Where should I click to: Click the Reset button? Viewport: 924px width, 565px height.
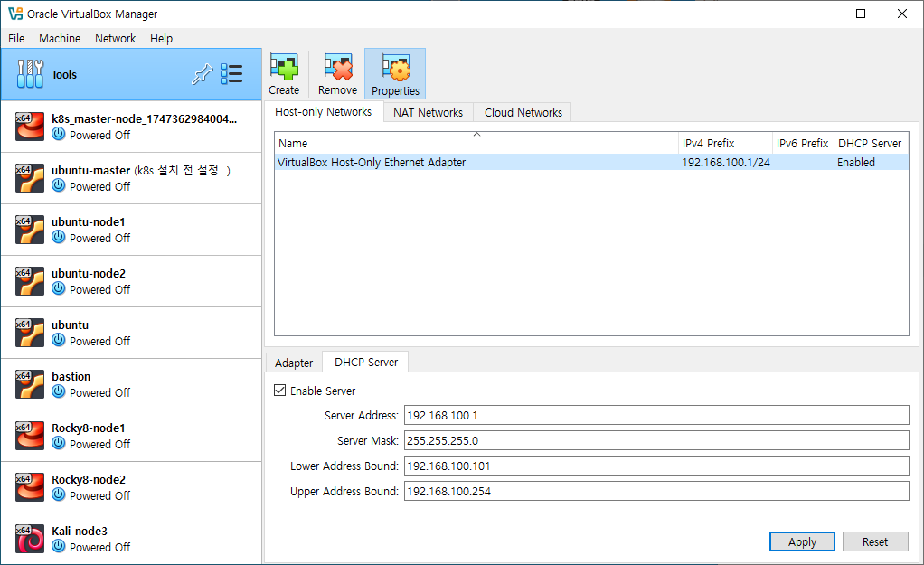tap(875, 541)
